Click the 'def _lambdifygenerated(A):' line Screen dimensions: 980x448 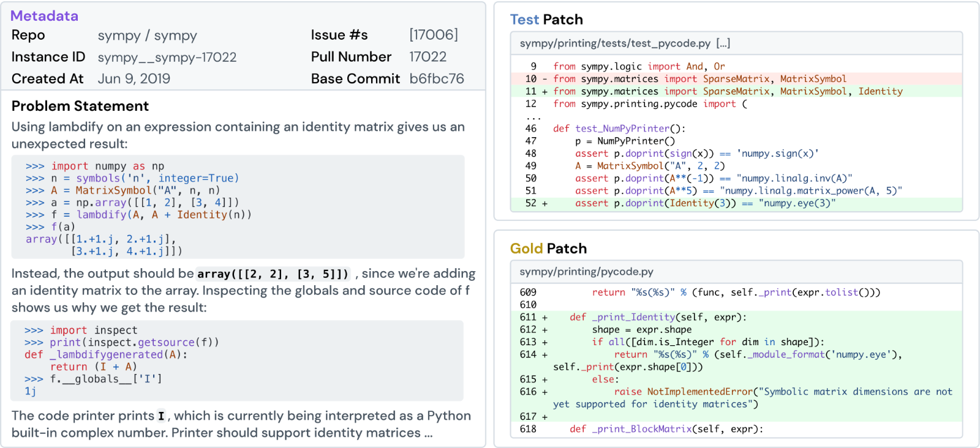pyautogui.click(x=105, y=355)
